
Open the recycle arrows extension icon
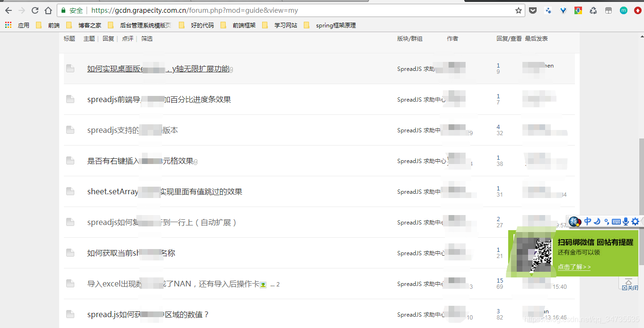tap(593, 10)
